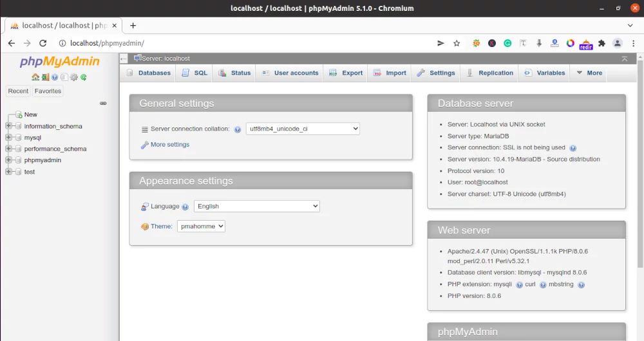Viewport: 644px width, 341px height.
Task: Open Chromium three-dot menu
Action: 633,43
